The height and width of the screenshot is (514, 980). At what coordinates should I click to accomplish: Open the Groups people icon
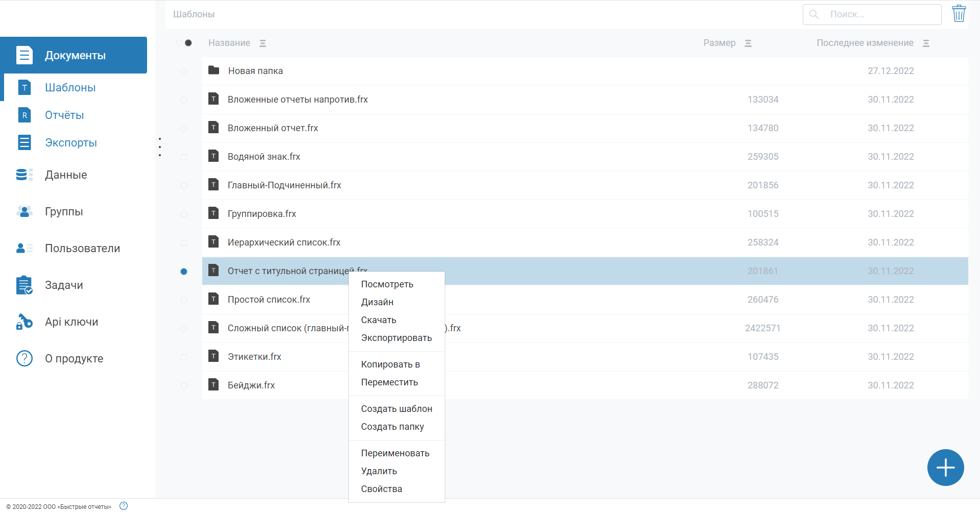coord(25,211)
